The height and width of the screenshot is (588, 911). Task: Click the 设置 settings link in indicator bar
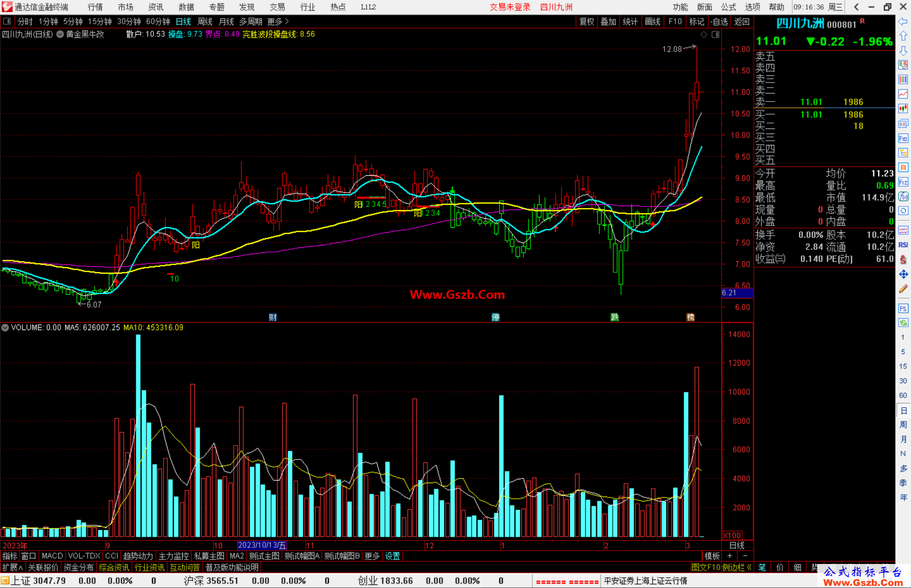click(x=392, y=556)
